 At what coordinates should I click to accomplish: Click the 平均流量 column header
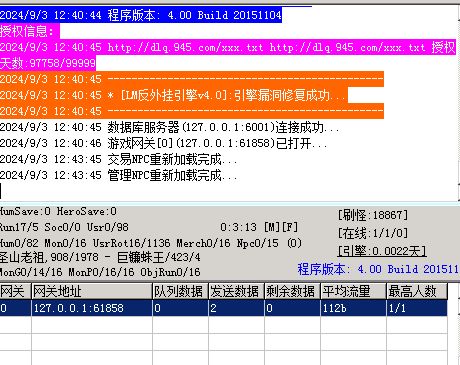[353, 291]
